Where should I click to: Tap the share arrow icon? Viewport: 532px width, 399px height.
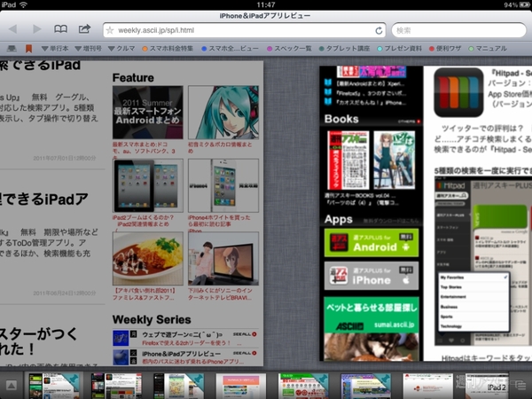(84, 29)
